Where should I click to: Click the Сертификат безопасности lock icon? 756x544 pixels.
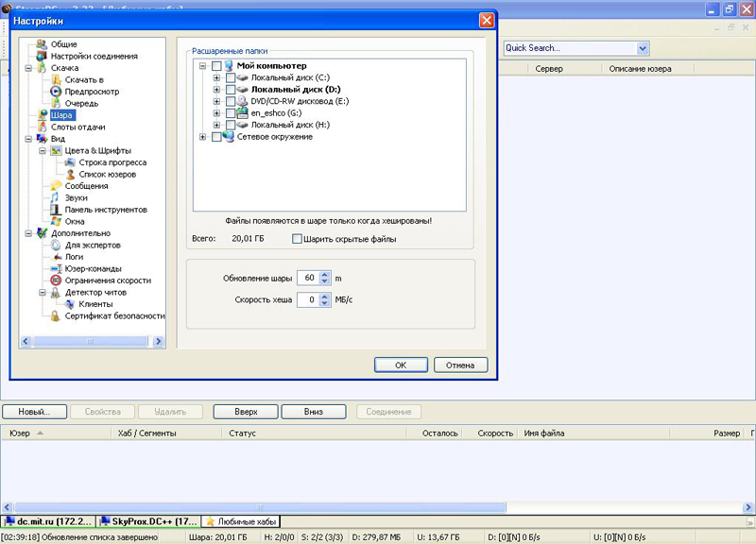click(x=57, y=316)
